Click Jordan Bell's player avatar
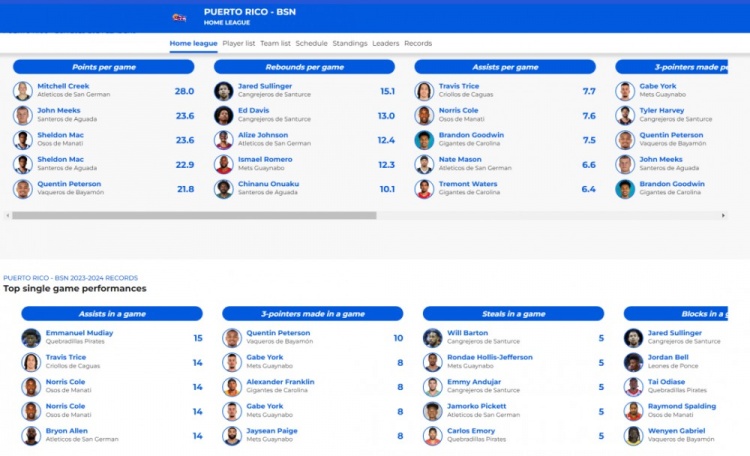This screenshot has height=456, width=750. coord(633,362)
